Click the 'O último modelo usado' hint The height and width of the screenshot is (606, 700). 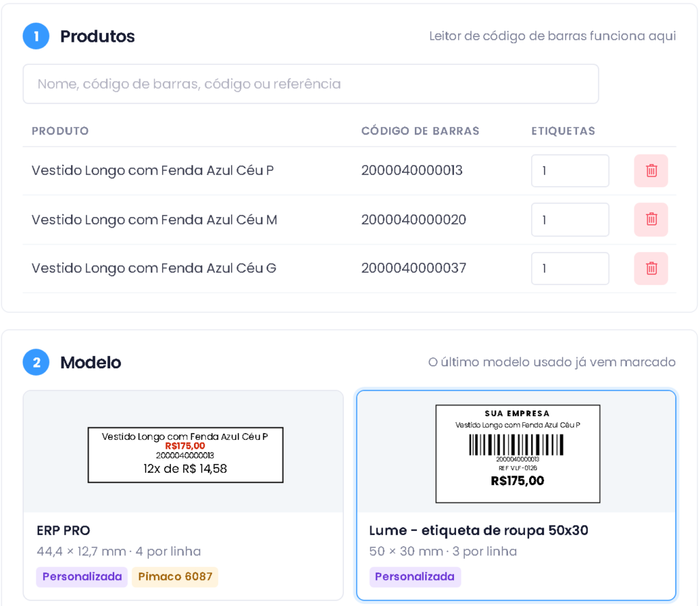point(552,362)
